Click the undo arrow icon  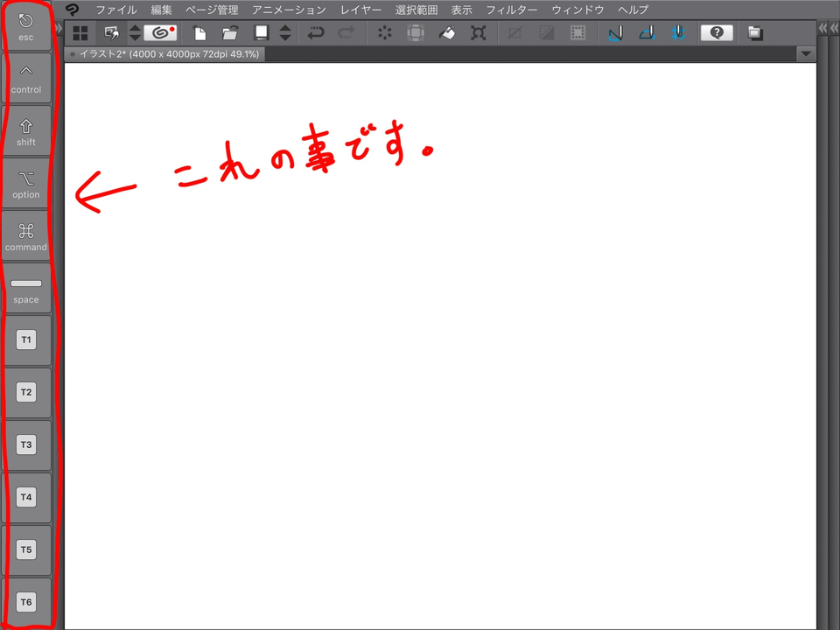tap(315, 33)
